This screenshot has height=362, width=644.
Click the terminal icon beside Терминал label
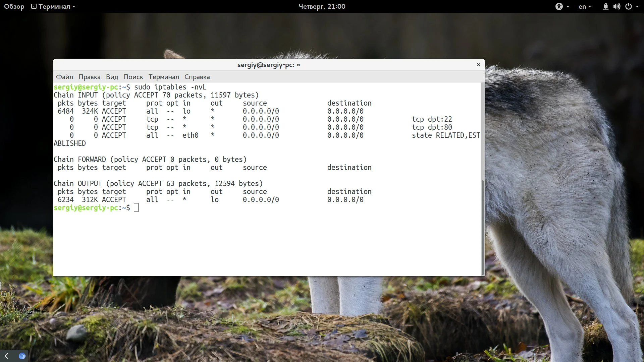34,6
